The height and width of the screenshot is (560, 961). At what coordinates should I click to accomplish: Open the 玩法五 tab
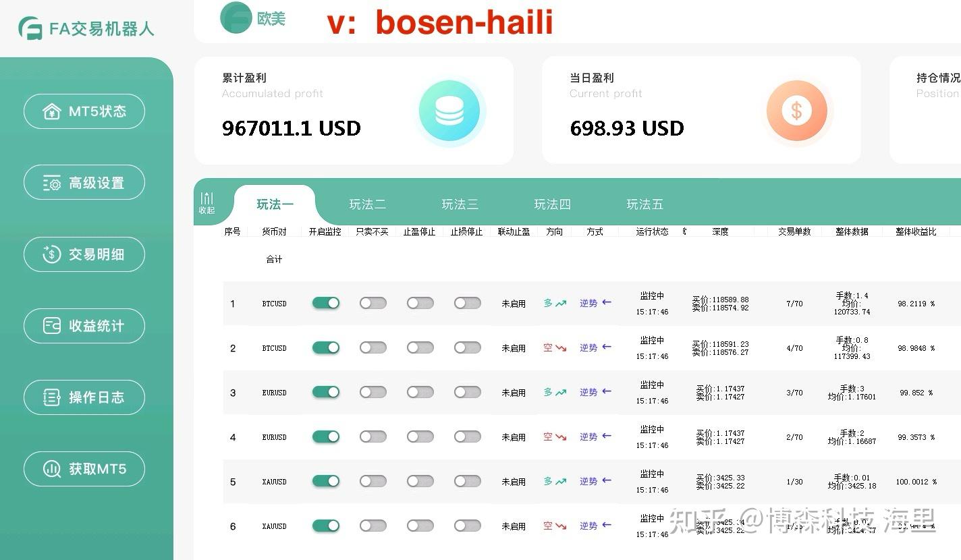pyautogui.click(x=644, y=204)
